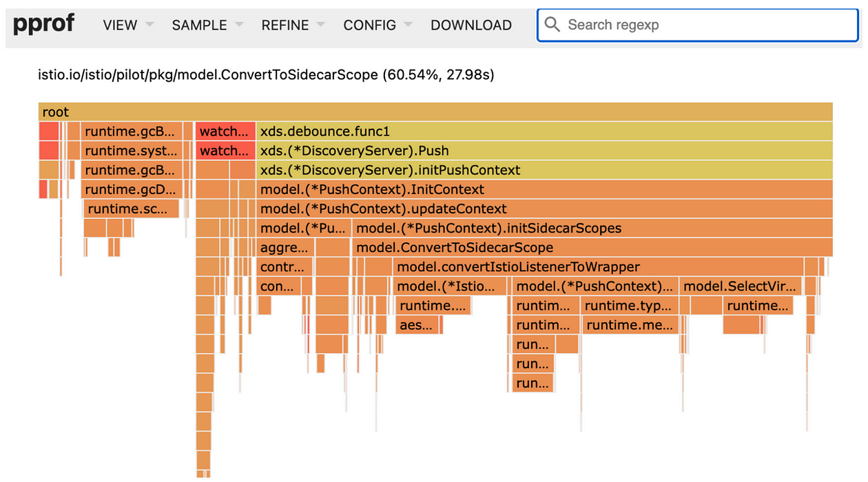Select xds.(*DiscoveryServer).Push frame
This screenshot has height=482, width=868.
pyautogui.click(x=544, y=151)
